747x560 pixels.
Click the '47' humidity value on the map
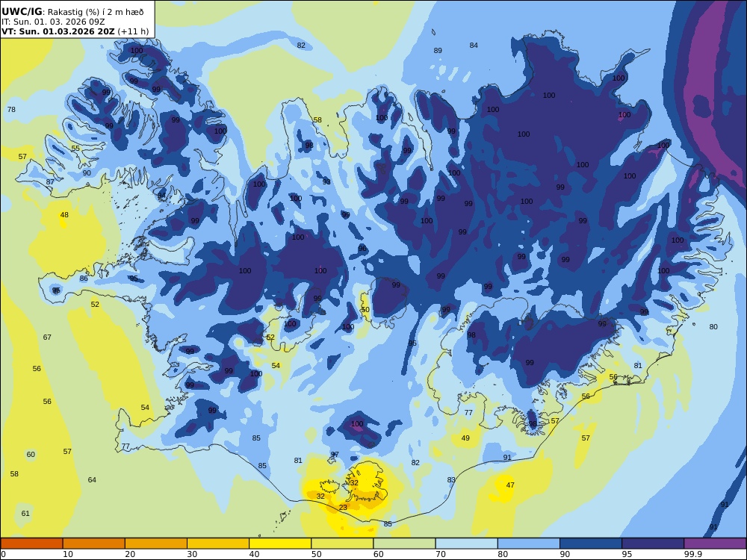point(510,485)
